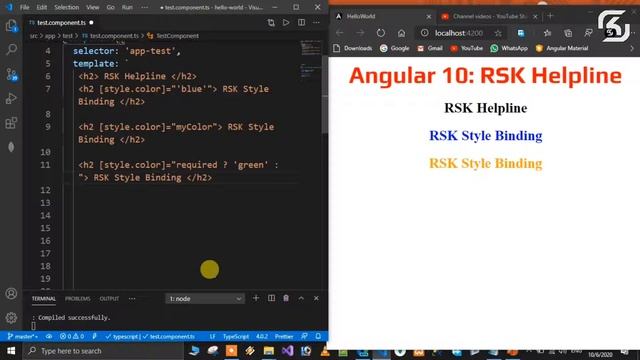Click Open Changes icon in editor toolbar
Screen dimensions: 640x360
click(271, 22)
